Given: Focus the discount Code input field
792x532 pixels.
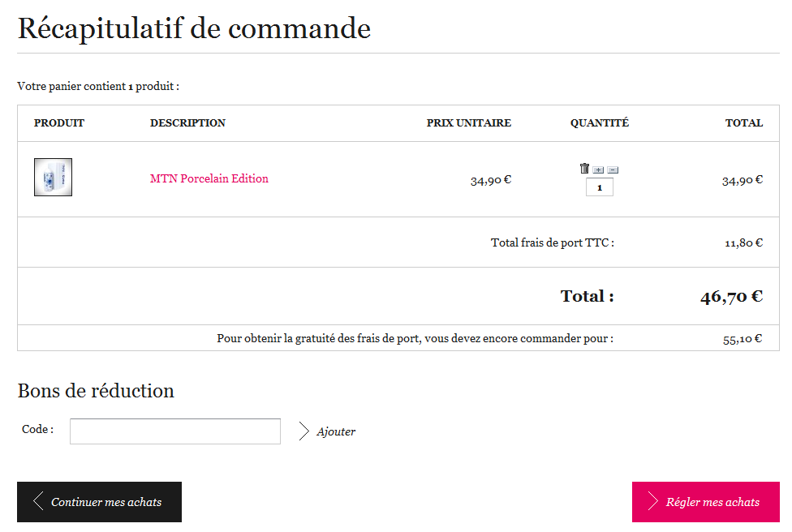Looking at the screenshot, I should [175, 431].
